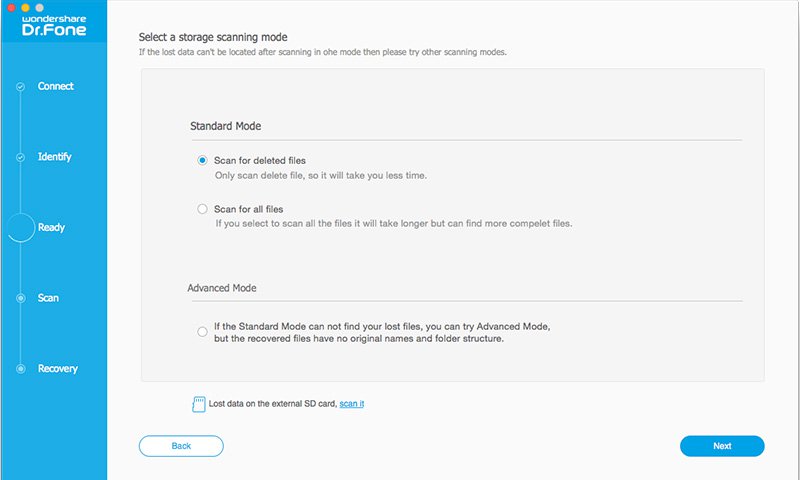Open the Identify step in sidebar
The width and height of the screenshot is (800, 480).
coord(55,157)
